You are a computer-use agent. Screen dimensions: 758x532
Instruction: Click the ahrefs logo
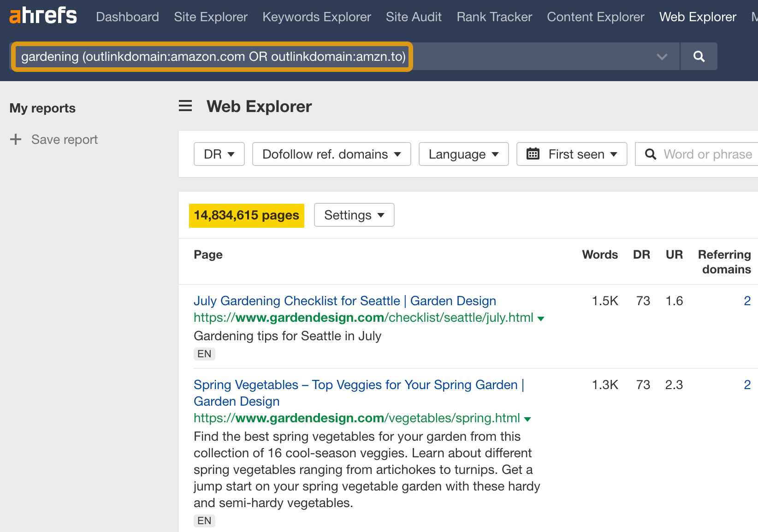(42, 15)
